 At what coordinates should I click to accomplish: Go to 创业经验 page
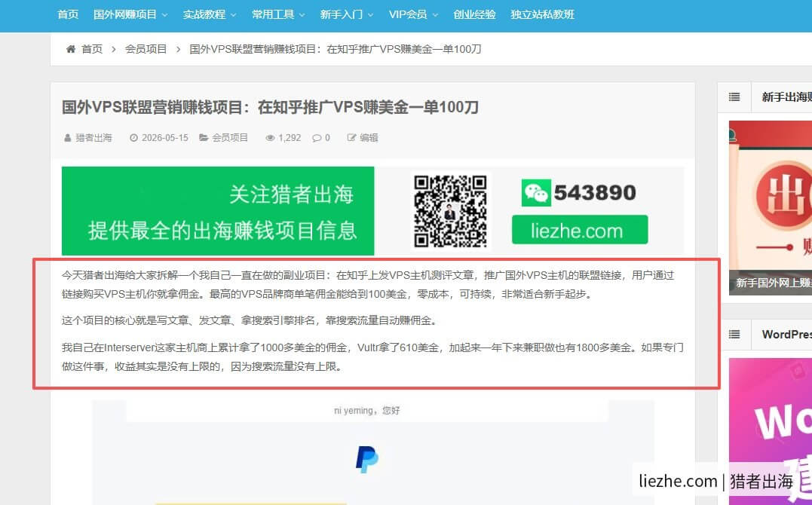(474, 14)
